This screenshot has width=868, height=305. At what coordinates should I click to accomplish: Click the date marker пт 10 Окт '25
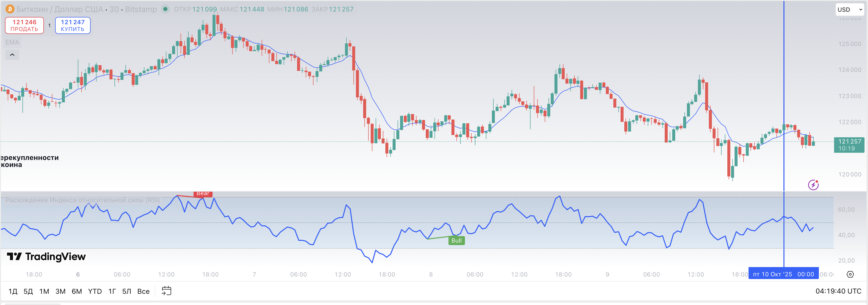[x=783, y=274]
